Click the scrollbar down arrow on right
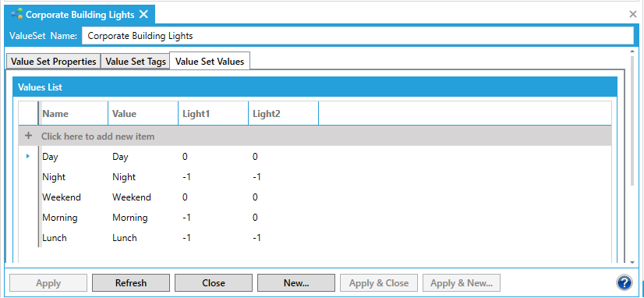This screenshot has width=644, height=298. point(633,262)
